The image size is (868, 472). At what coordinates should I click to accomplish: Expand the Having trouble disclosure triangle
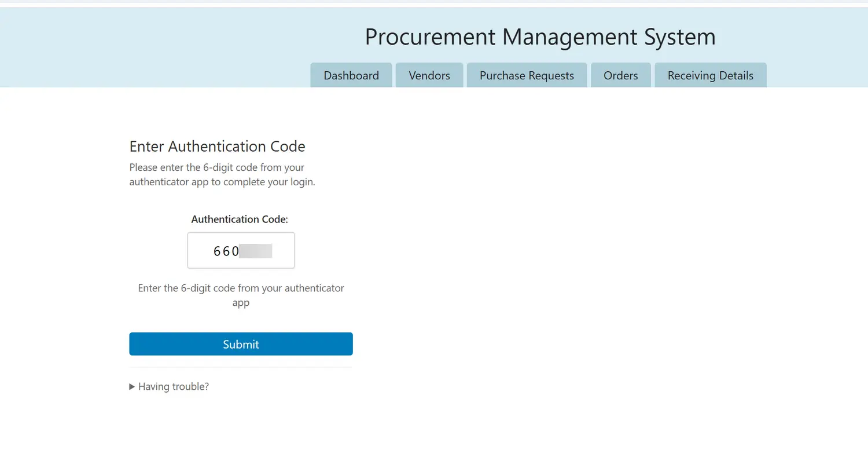(x=132, y=387)
